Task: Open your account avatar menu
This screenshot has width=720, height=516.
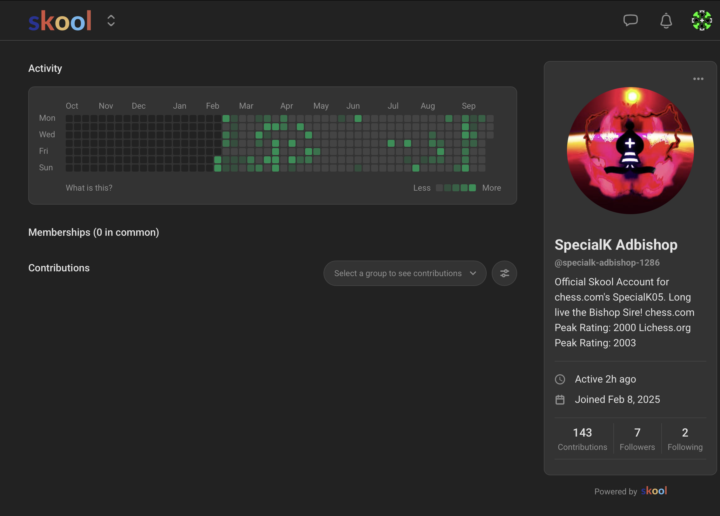Action: pyautogui.click(x=702, y=21)
